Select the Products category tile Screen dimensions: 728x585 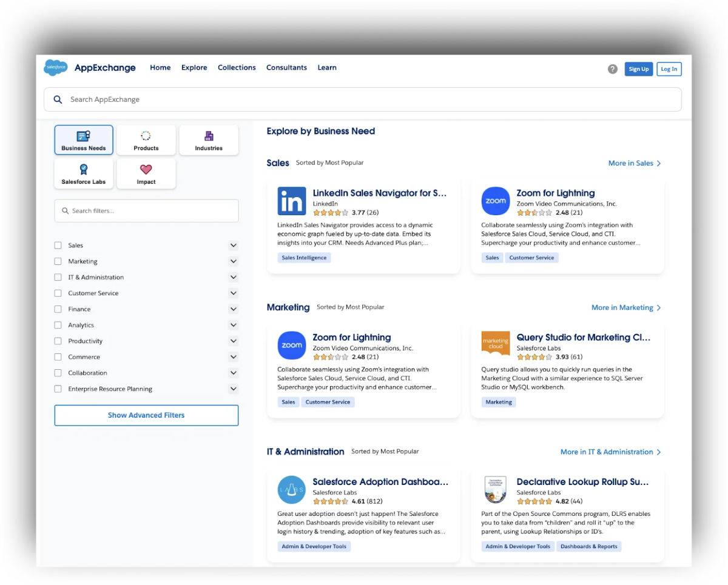(146, 140)
